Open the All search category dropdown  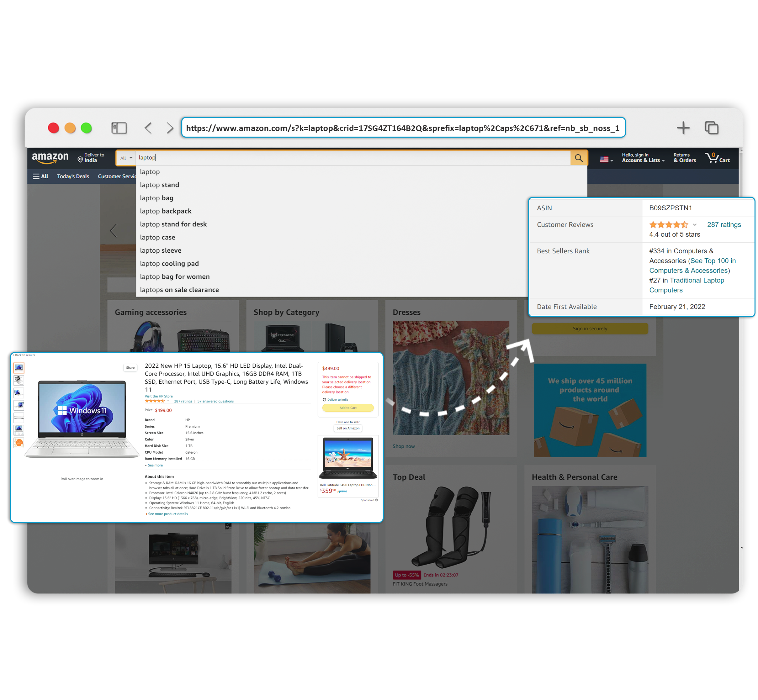(126, 158)
